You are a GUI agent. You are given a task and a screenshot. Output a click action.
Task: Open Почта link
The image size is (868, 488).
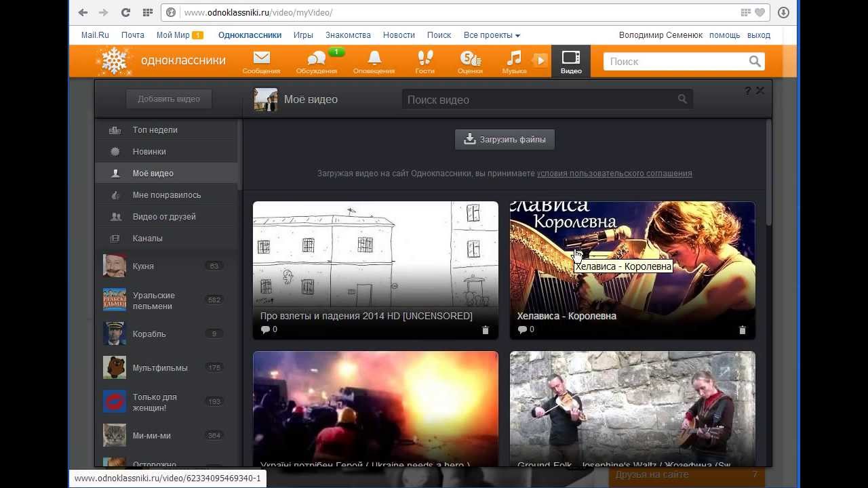[133, 35]
